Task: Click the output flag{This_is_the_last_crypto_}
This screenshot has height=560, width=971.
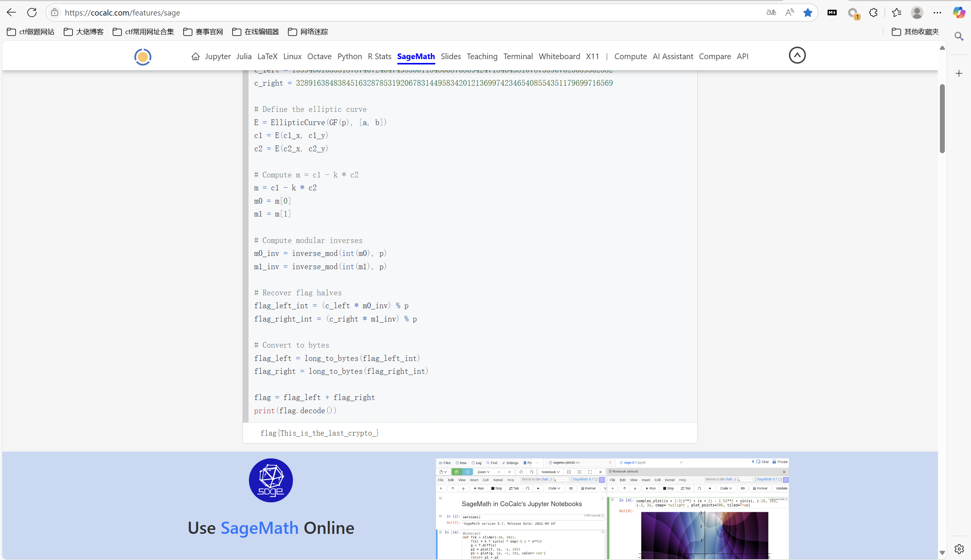Action: coord(319,433)
